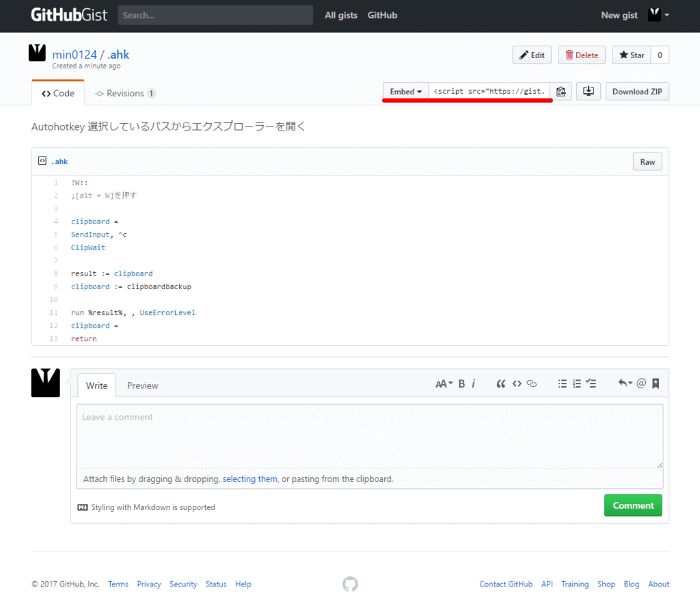Click the GitHub Octocat footer logo
This screenshot has width=700, height=605.
click(350, 584)
